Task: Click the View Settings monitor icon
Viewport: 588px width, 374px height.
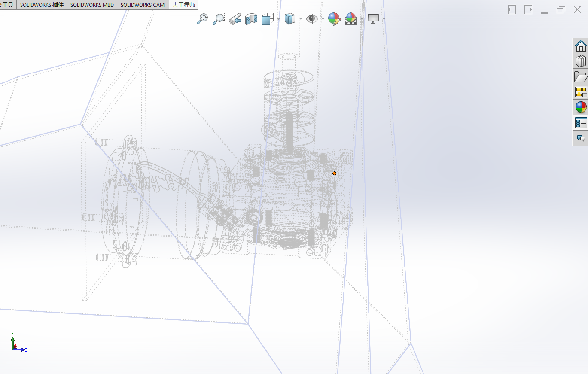Action: [x=373, y=18]
